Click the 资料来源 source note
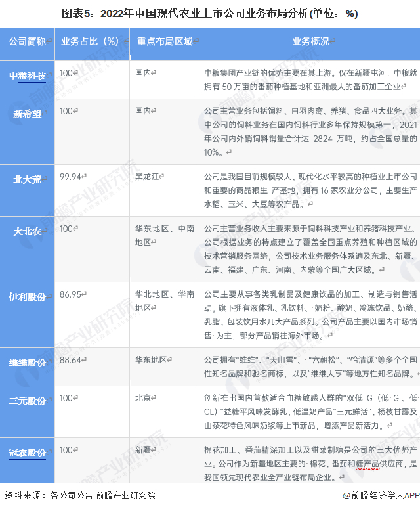Image resolution: width=420 pixels, height=509 pixels. pyautogui.click(x=80, y=495)
